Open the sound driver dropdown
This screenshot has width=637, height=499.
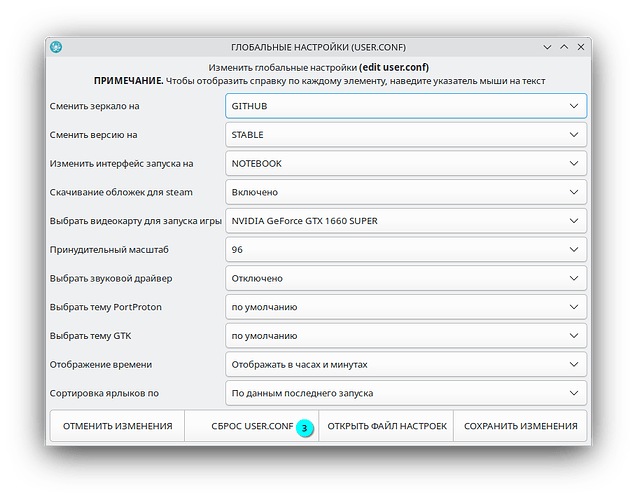(x=405, y=278)
